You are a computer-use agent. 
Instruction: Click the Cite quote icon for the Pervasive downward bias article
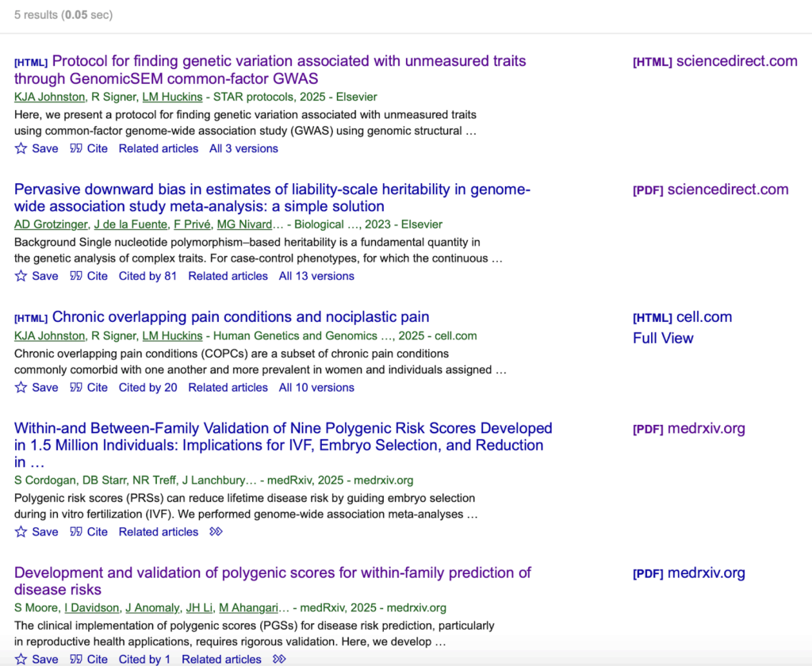[76, 276]
